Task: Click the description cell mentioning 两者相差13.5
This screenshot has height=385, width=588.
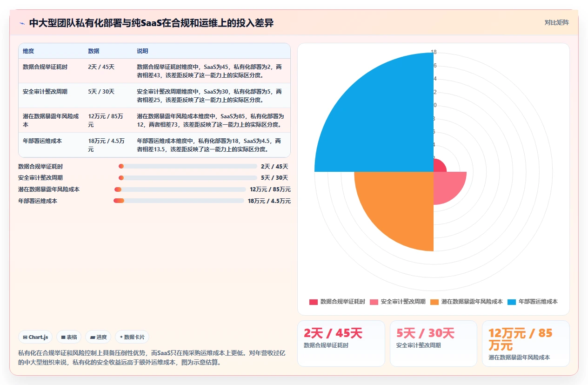Action: pos(209,145)
